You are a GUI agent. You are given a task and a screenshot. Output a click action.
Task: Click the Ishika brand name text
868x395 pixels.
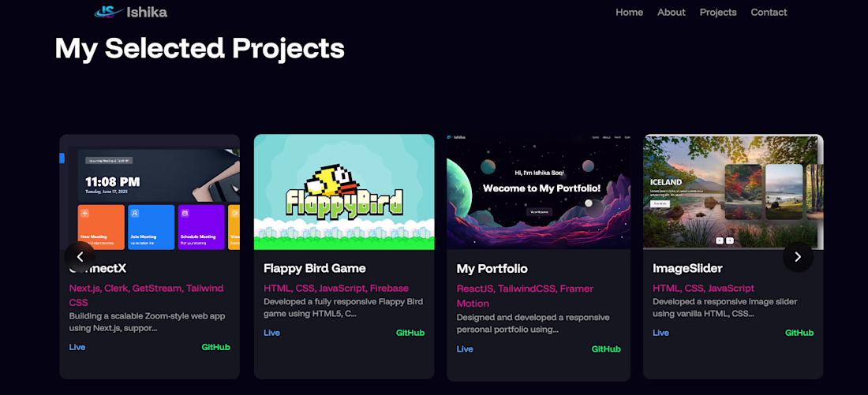(147, 12)
